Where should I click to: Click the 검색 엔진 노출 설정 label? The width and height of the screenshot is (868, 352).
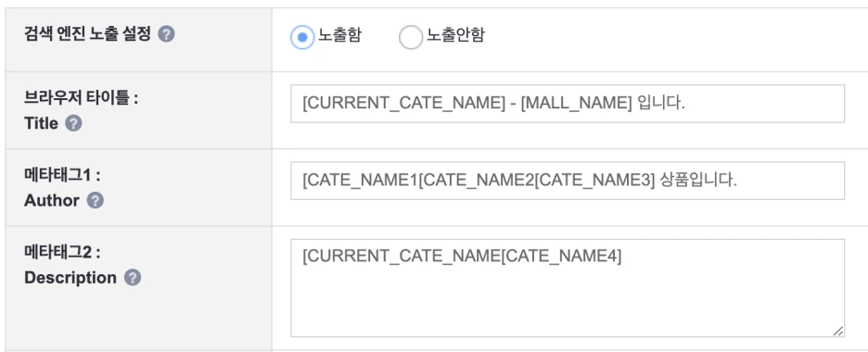pyautogui.click(x=87, y=34)
